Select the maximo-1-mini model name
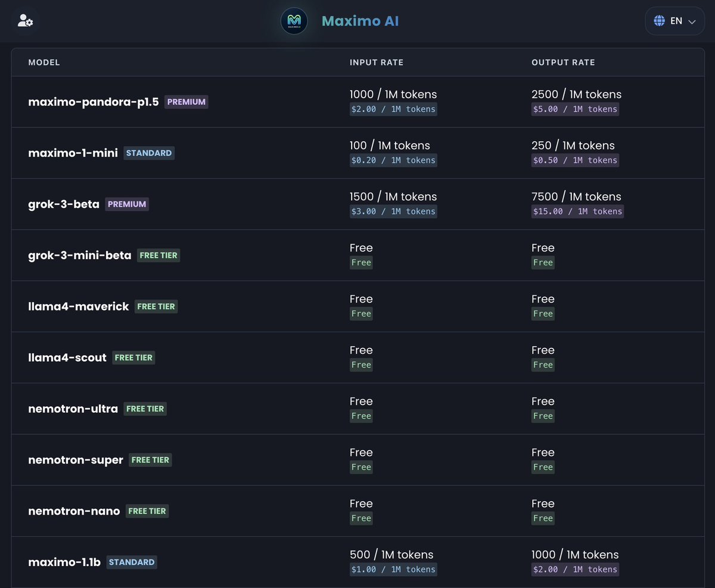The image size is (715, 588). [73, 153]
